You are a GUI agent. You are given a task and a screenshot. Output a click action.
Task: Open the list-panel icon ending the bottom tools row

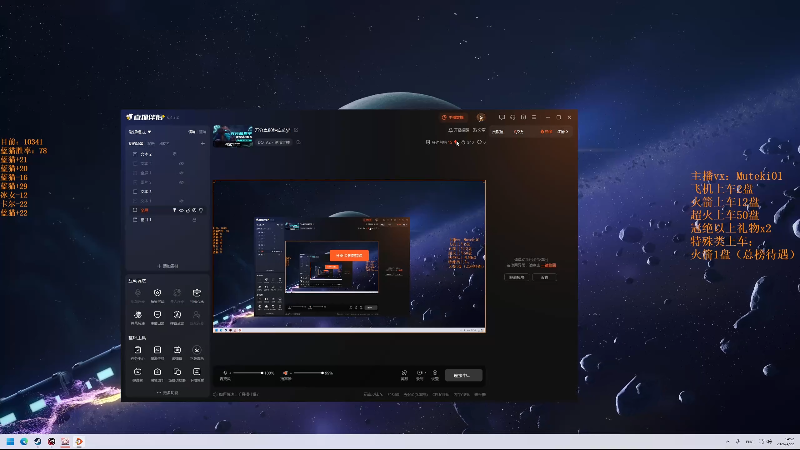tap(197, 374)
